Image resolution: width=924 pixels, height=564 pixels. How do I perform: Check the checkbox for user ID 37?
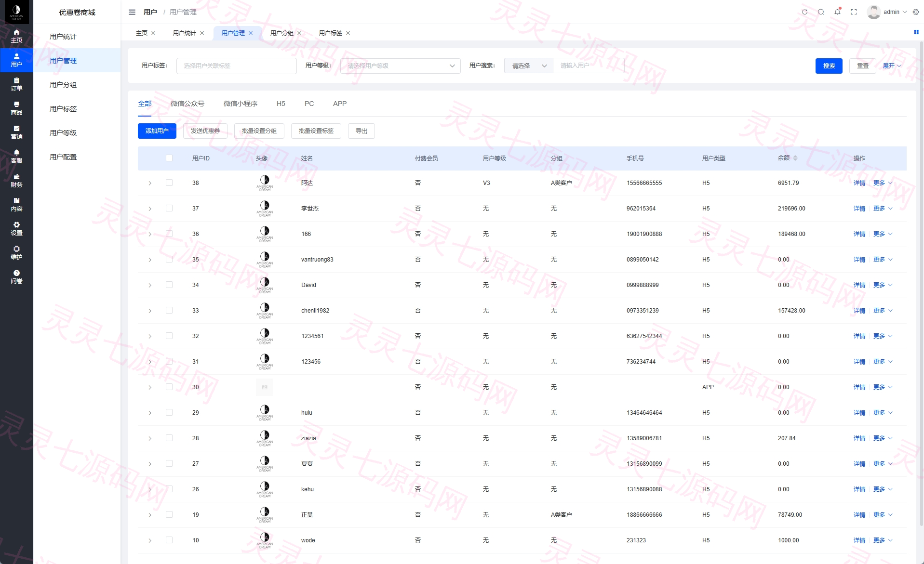coord(169,208)
